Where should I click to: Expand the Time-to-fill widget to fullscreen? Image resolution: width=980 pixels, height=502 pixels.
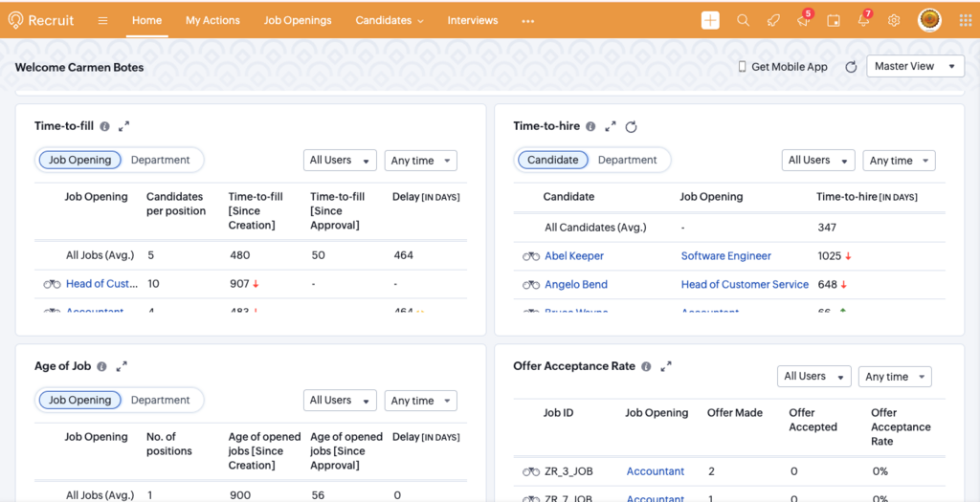pos(123,126)
